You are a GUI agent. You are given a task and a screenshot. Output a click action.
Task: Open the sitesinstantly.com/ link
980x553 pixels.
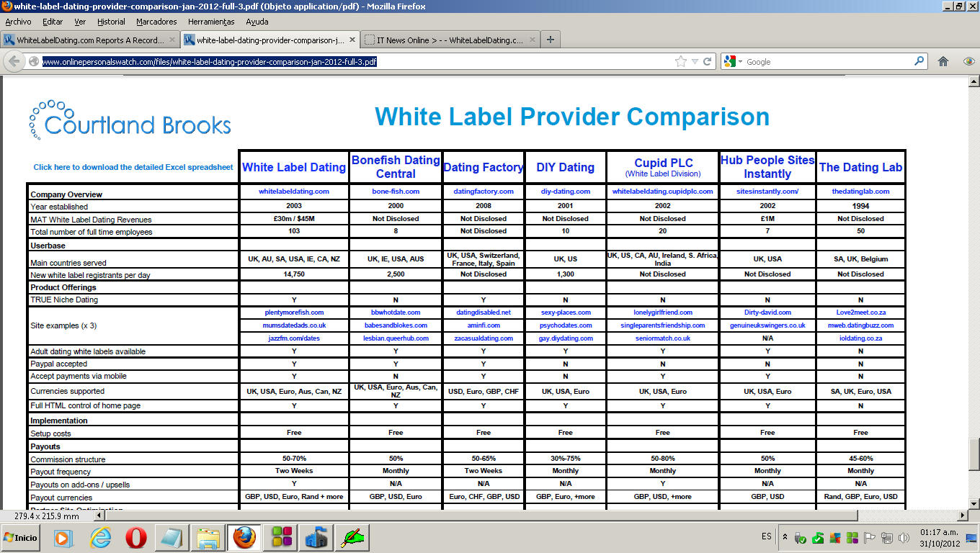767,192
